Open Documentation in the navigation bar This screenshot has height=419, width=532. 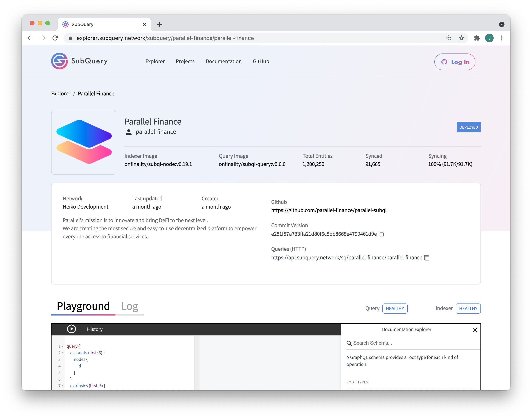tap(224, 61)
